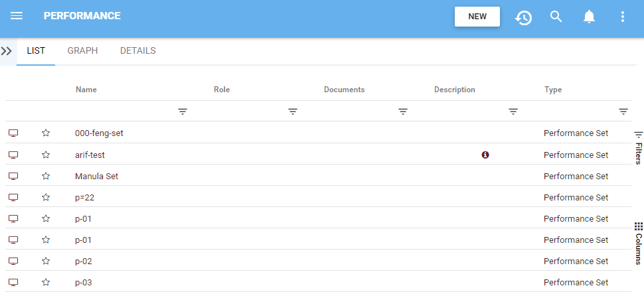Open the Type column filter icon

(x=623, y=111)
